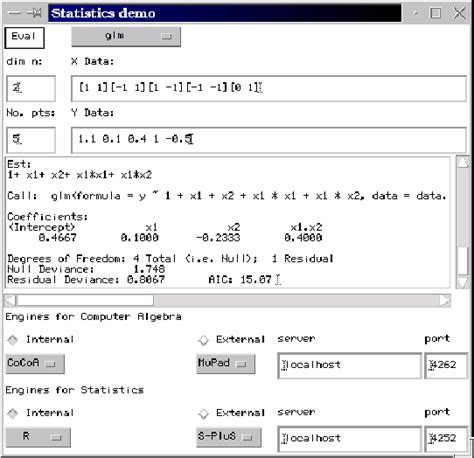Click the x1.x2 coefficient value 0.4000
This screenshot has height=458, width=474.
coord(303,238)
